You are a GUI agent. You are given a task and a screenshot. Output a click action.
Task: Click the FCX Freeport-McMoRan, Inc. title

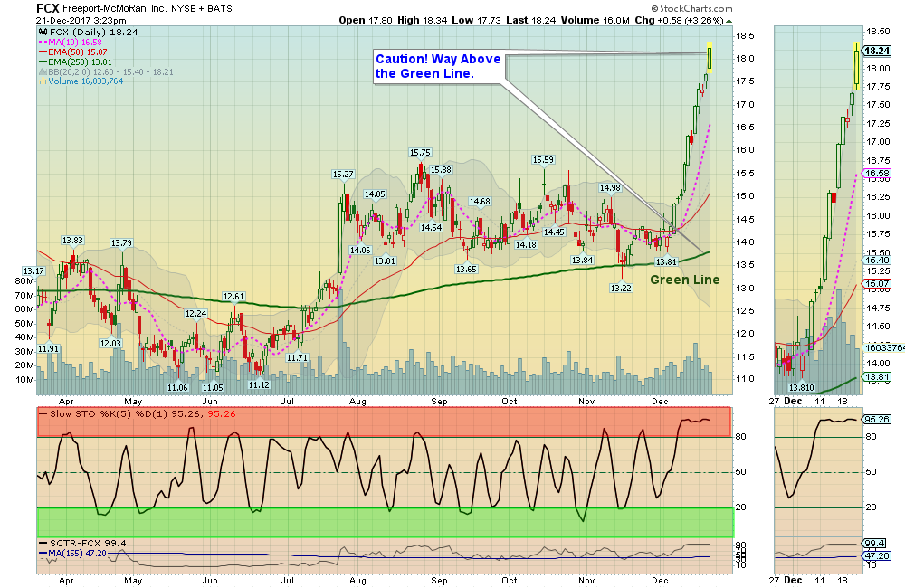[101, 9]
